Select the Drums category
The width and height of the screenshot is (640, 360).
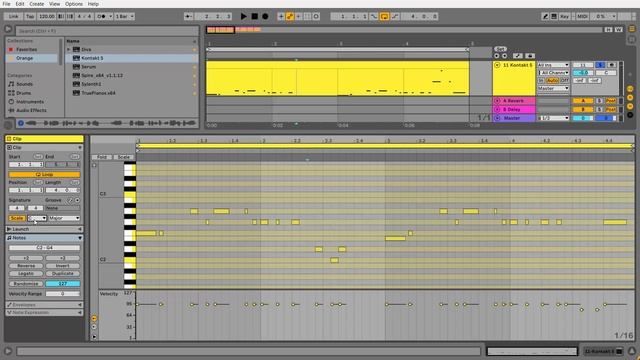click(x=23, y=93)
